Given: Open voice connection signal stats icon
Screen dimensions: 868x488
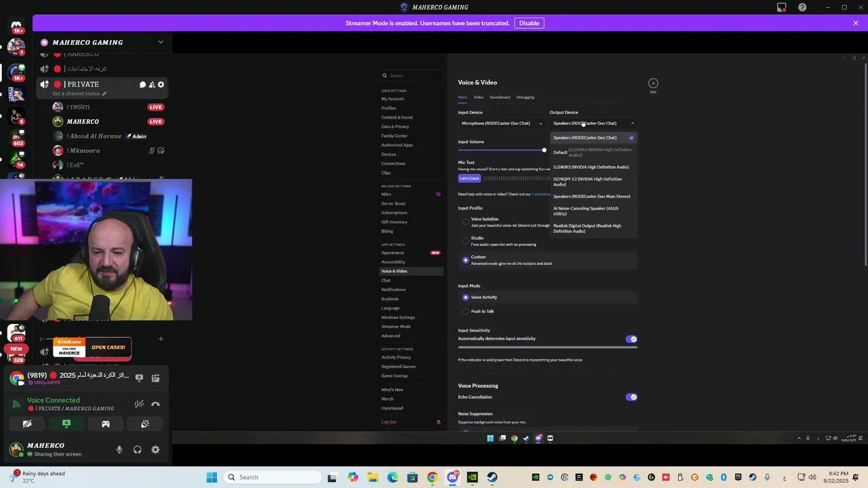Looking at the screenshot, I should point(16,404).
